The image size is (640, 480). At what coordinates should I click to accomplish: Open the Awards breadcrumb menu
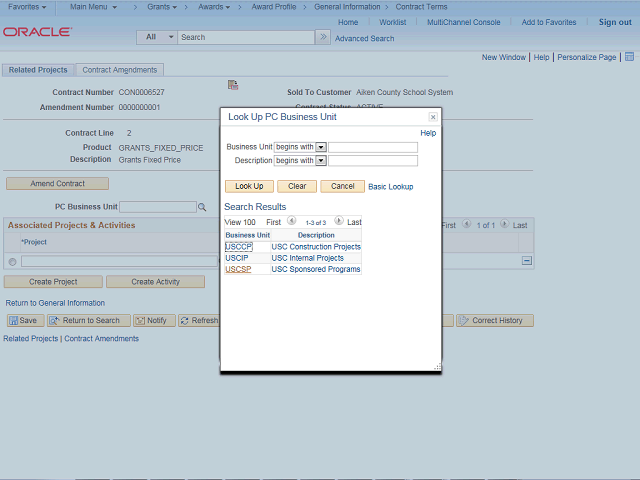pyautogui.click(x=214, y=7)
